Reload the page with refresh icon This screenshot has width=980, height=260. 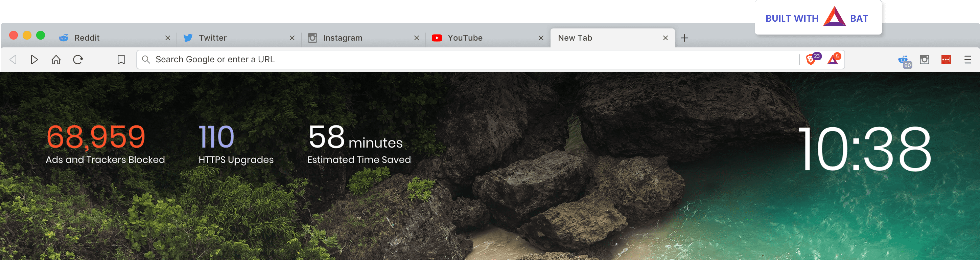pos(78,59)
